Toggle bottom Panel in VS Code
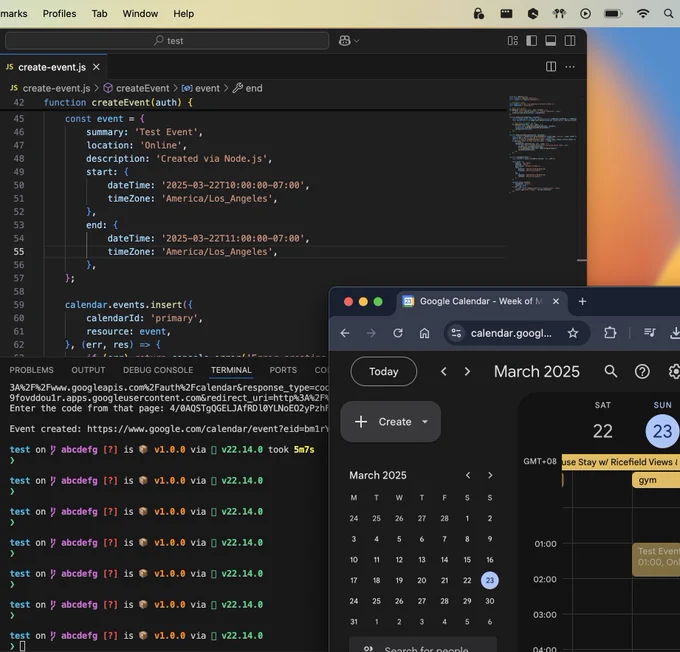The height and width of the screenshot is (652, 680). pos(551,41)
